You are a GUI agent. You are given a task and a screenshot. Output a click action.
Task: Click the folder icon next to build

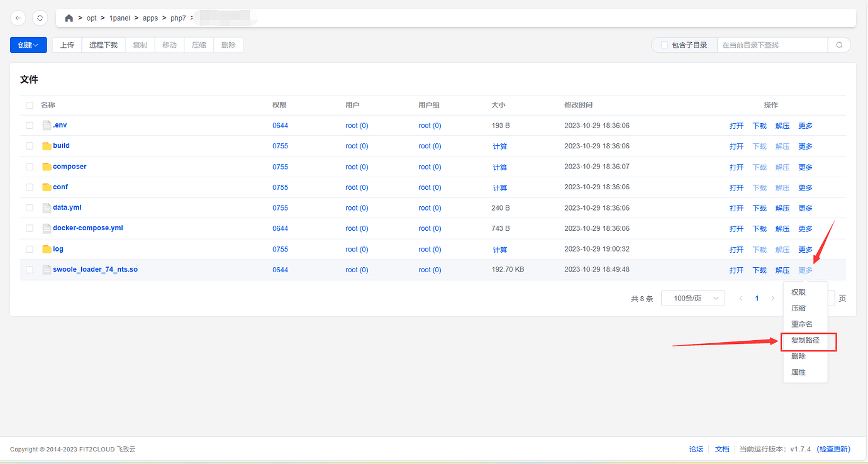[47, 145]
